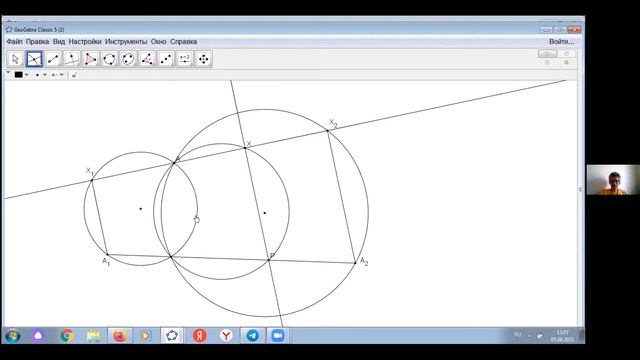Select the Intersect points tool

(34, 59)
